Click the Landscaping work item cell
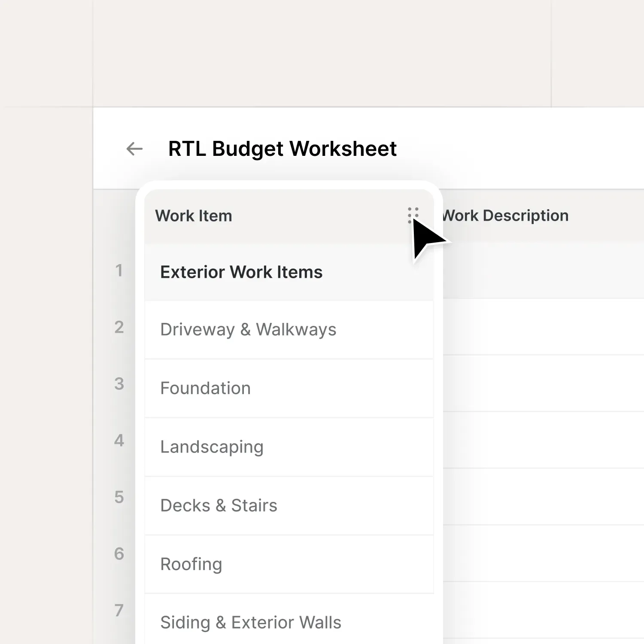This screenshot has height=644, width=644. (x=212, y=447)
